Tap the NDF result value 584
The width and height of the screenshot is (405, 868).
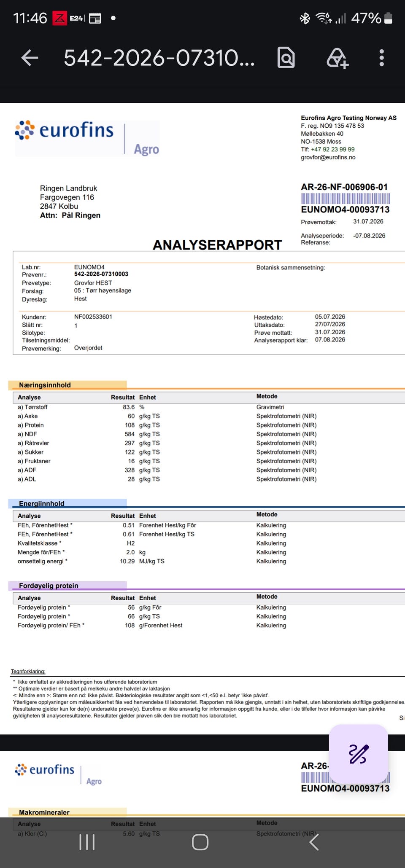point(130,434)
